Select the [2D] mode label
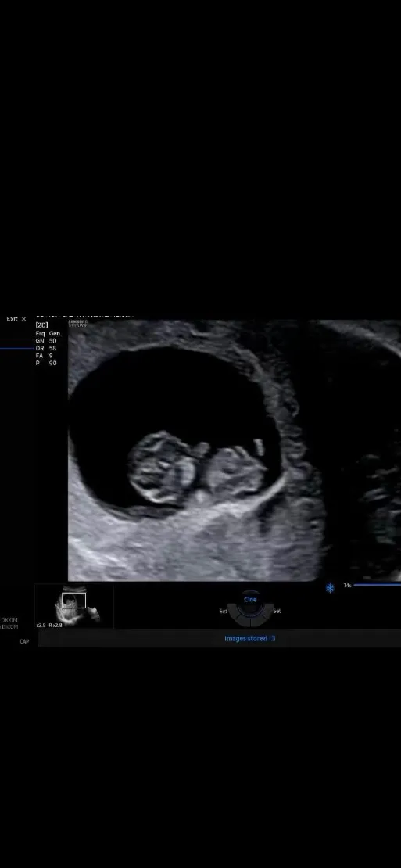This screenshot has height=868, width=401. 41,325
